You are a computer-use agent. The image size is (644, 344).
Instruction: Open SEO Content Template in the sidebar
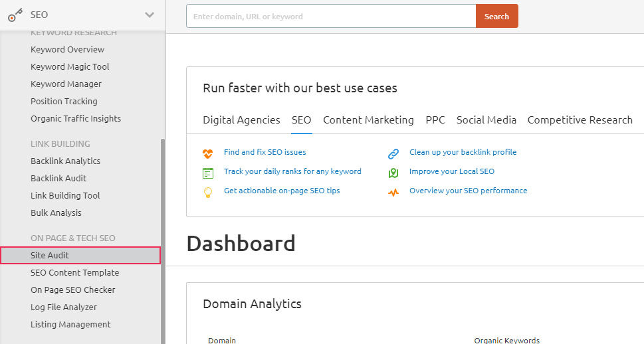(74, 273)
